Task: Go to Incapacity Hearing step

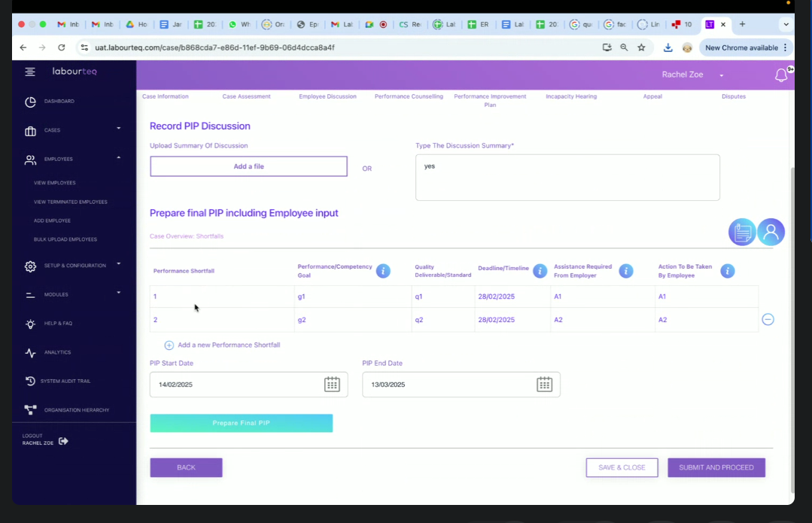Action: coord(571,96)
